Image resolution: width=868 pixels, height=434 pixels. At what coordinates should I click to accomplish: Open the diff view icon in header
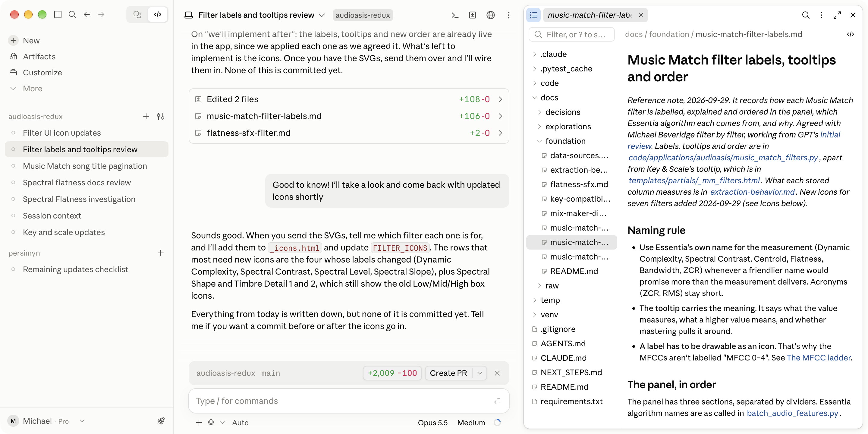tap(472, 15)
